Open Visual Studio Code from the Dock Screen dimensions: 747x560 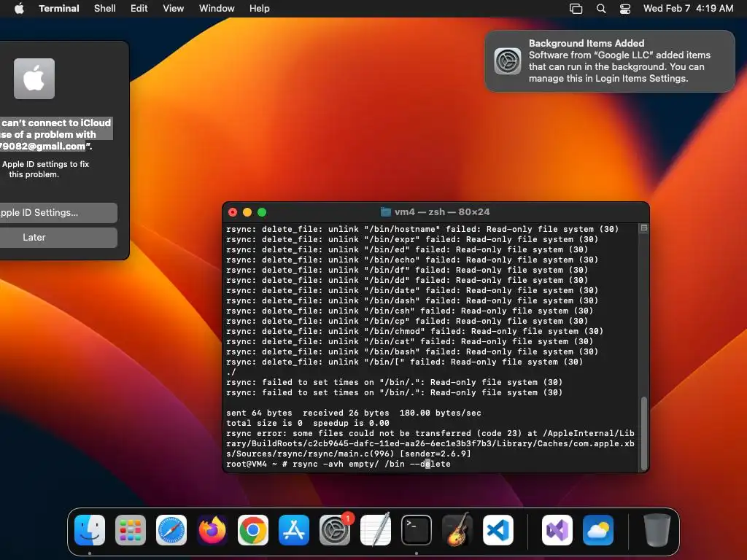coord(498,530)
